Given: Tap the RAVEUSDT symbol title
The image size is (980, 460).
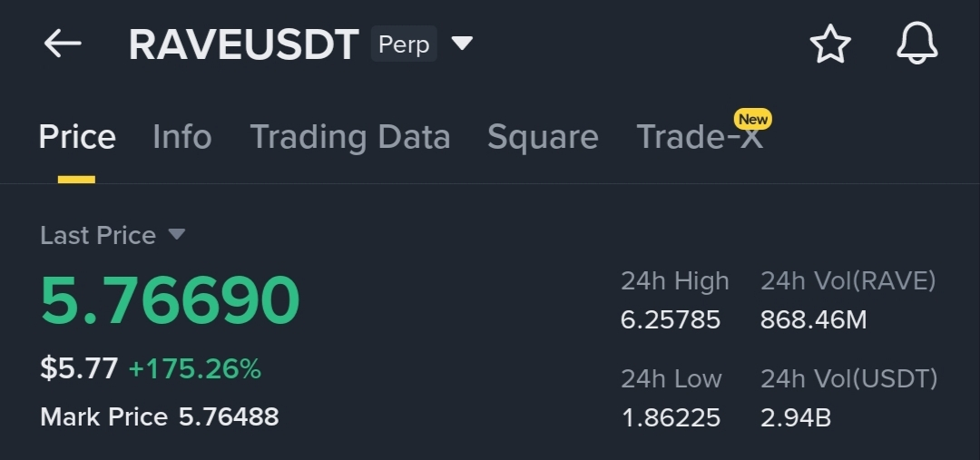Looking at the screenshot, I should pos(243,44).
